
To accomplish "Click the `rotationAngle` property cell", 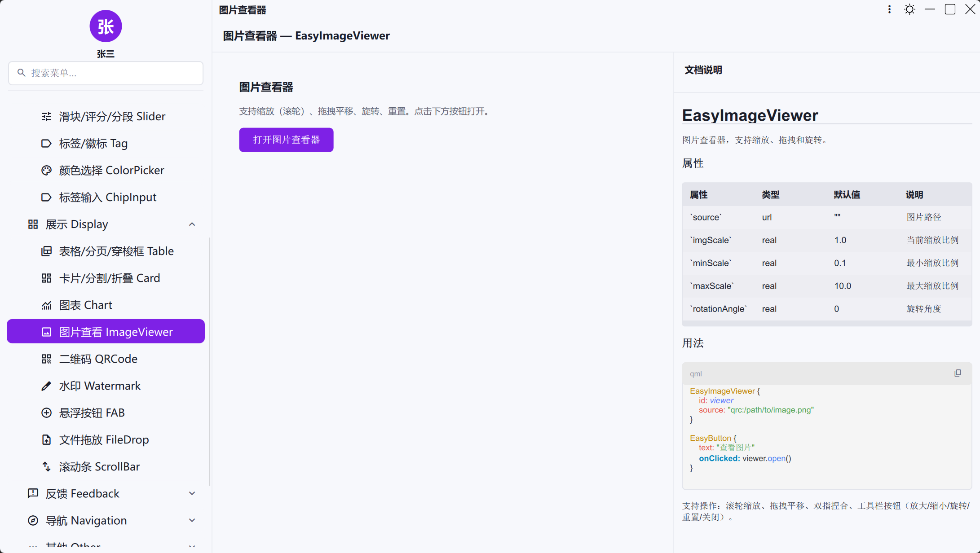I will pos(719,309).
